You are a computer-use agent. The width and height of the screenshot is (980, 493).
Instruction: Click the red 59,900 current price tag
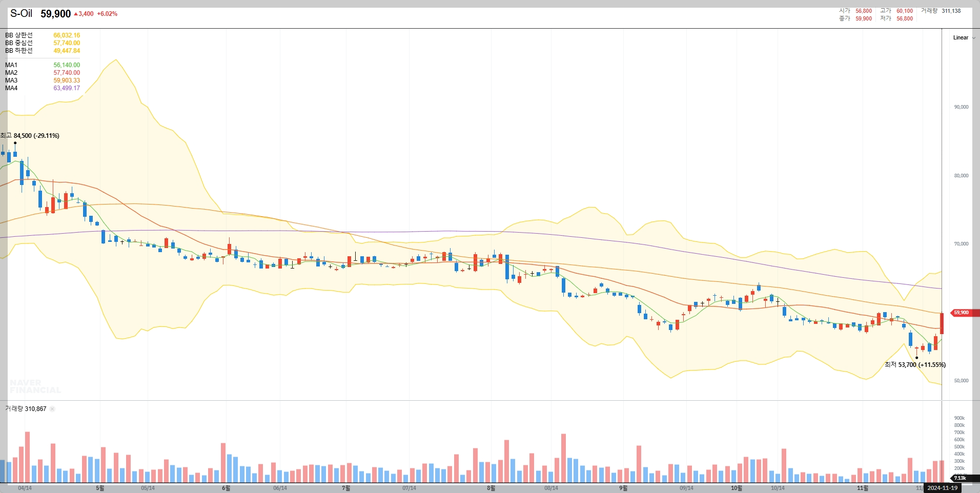click(x=964, y=313)
